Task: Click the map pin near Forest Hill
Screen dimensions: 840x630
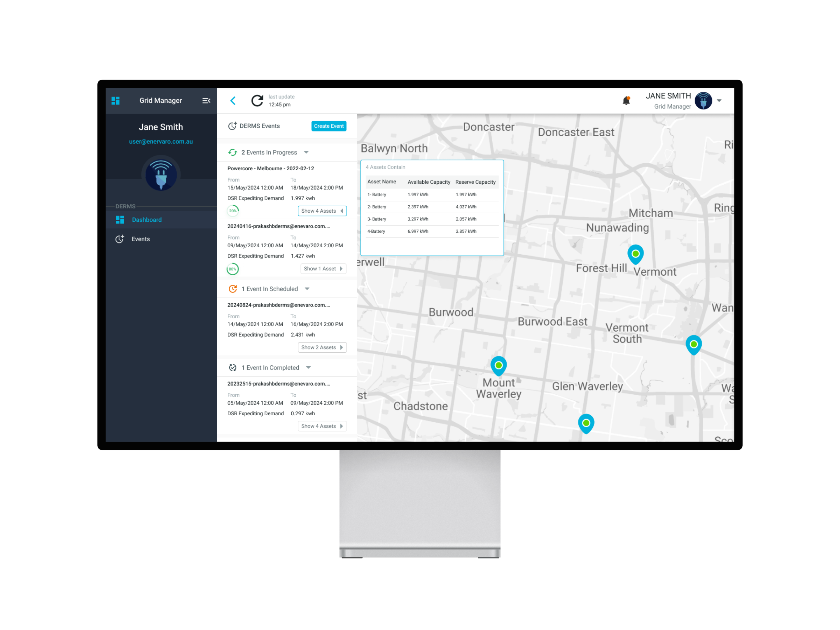Action: (x=635, y=254)
